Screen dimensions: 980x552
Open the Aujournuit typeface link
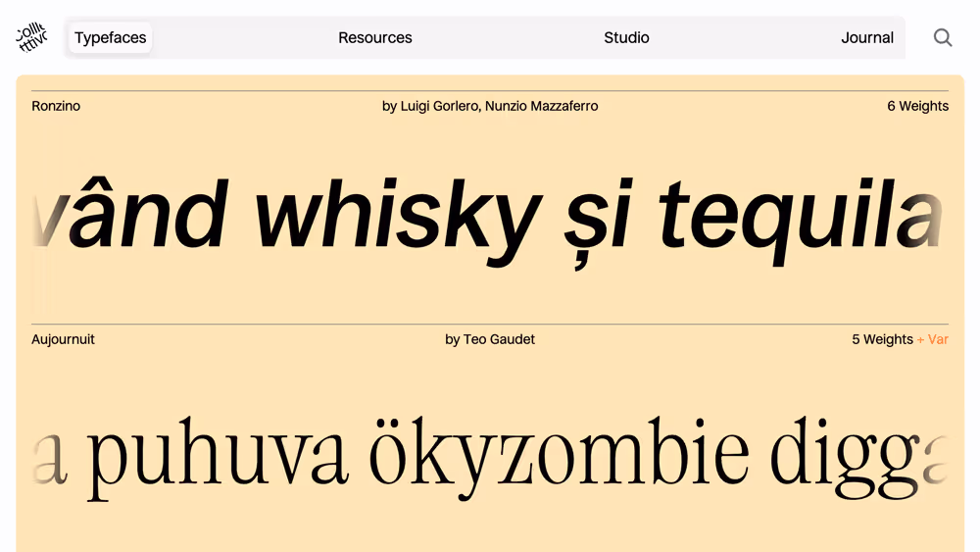[63, 339]
